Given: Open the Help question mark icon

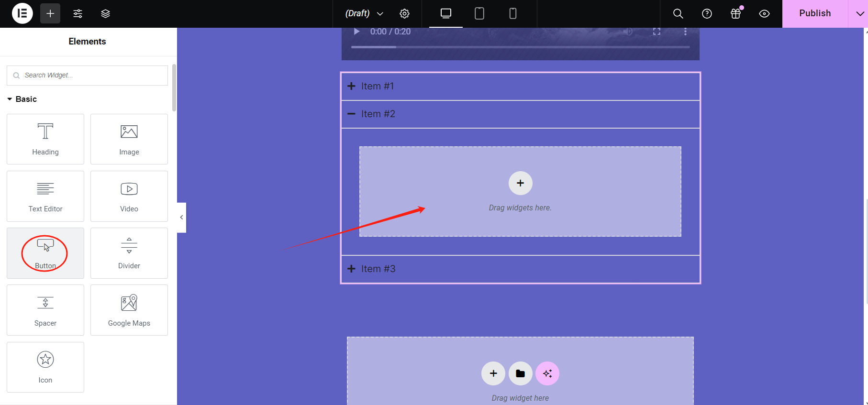Looking at the screenshot, I should (x=707, y=13).
